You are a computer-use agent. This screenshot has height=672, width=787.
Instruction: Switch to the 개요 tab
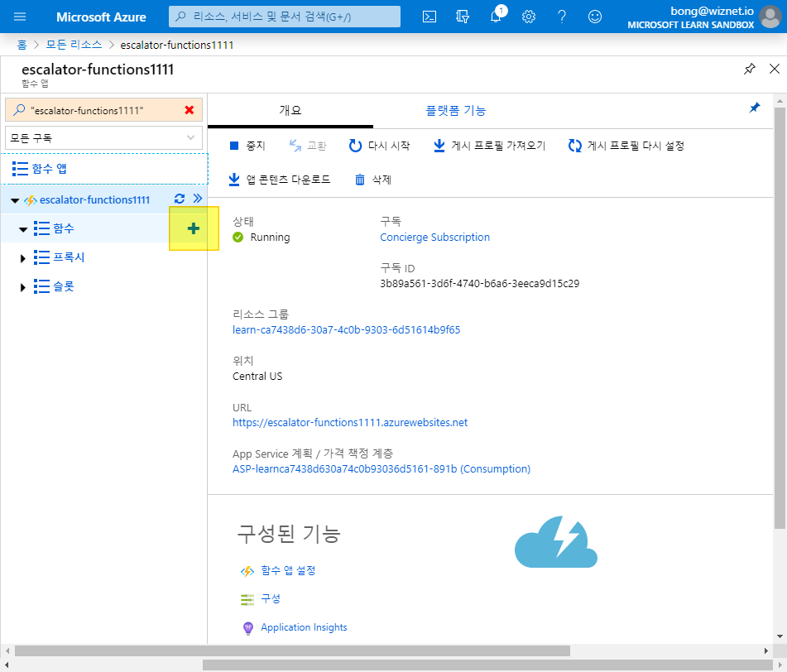click(x=290, y=110)
